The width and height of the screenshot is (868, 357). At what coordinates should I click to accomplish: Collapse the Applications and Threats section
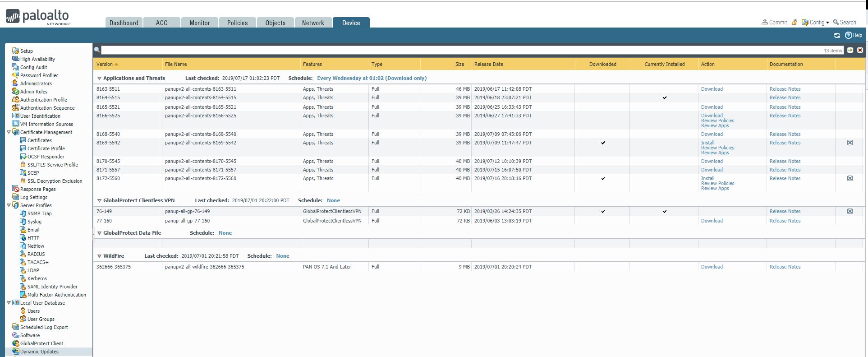[99, 79]
